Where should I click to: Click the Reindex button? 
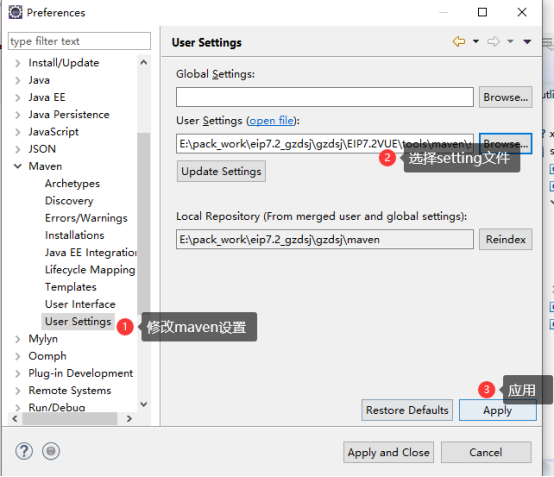click(506, 240)
